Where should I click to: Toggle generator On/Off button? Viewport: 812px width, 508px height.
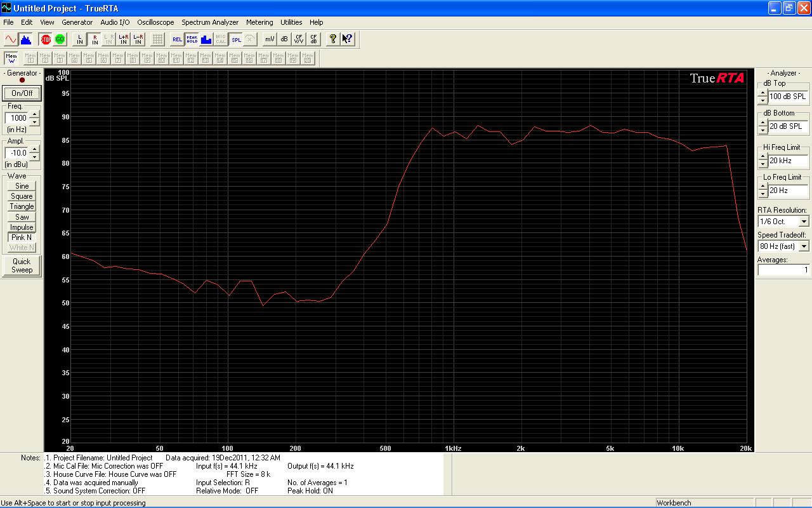(x=22, y=93)
